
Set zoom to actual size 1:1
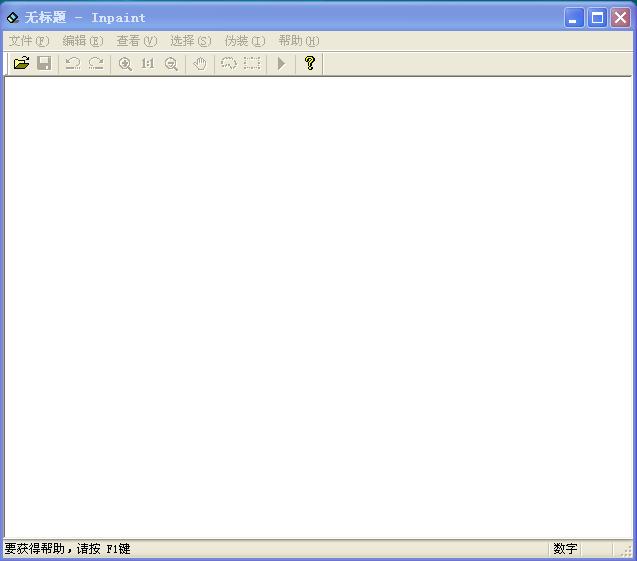point(148,63)
